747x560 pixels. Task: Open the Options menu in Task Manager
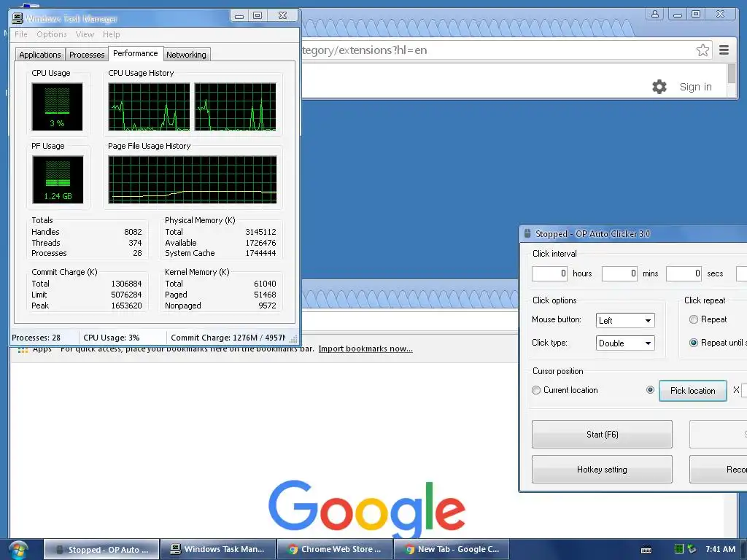(x=52, y=34)
